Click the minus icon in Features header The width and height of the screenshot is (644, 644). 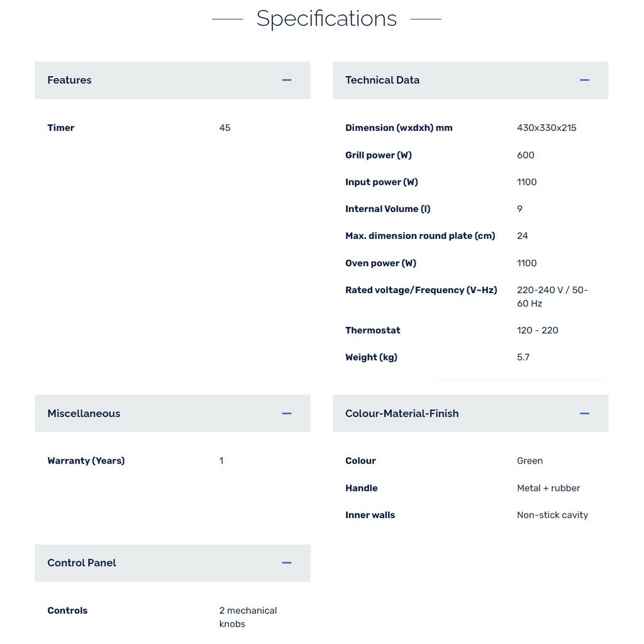point(287,80)
